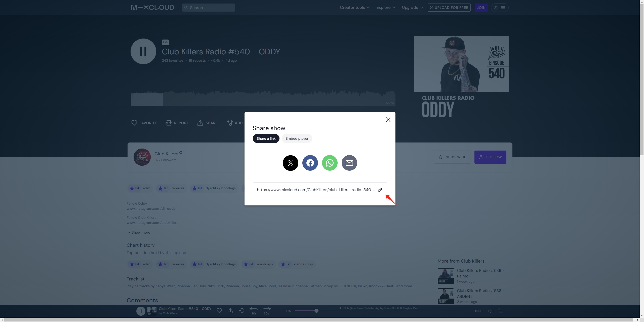Drag the playback progress slider
This screenshot has height=322, width=644.
316,311
